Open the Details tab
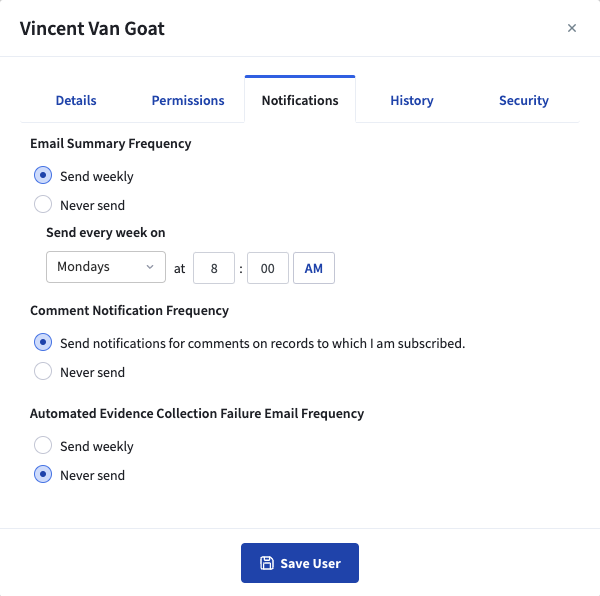Image resolution: width=600 pixels, height=596 pixels. pyautogui.click(x=76, y=100)
